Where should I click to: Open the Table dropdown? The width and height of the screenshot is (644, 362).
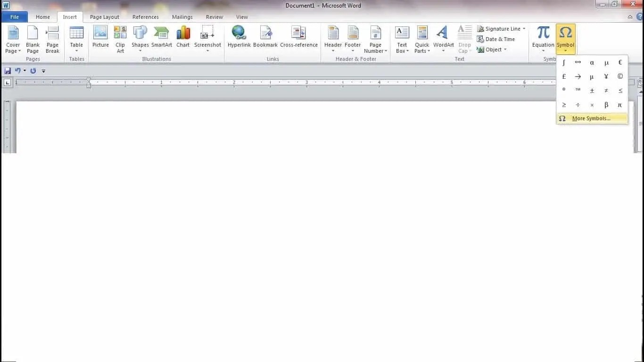click(76, 40)
